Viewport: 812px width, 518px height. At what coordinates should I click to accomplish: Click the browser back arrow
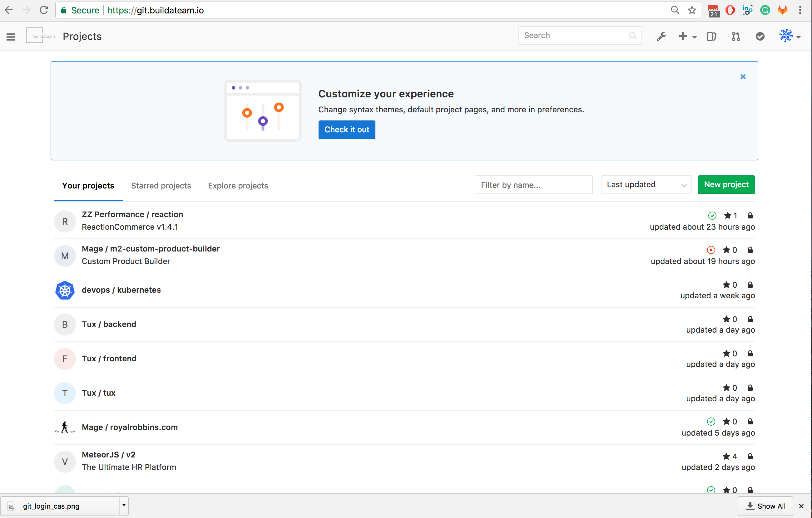9,10
